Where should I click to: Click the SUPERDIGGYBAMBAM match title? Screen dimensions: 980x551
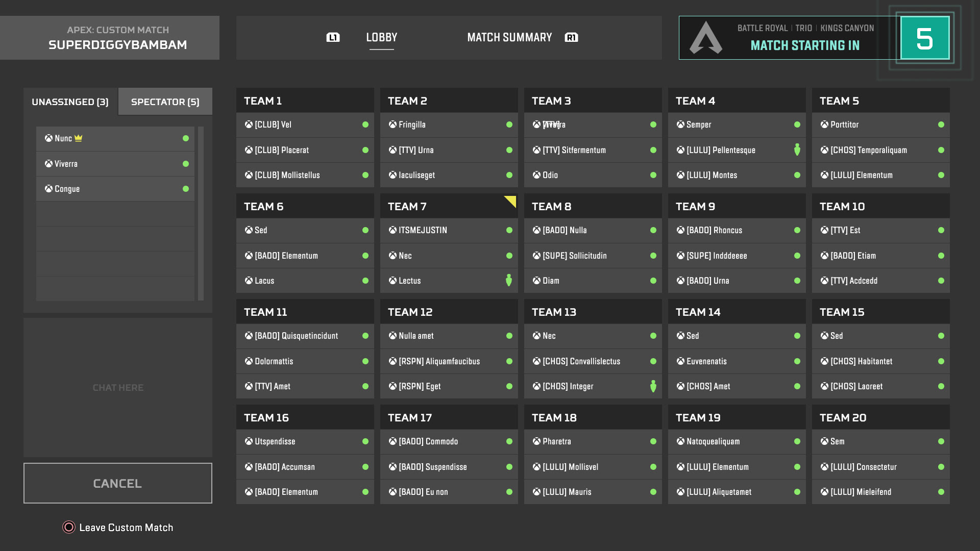click(x=118, y=45)
